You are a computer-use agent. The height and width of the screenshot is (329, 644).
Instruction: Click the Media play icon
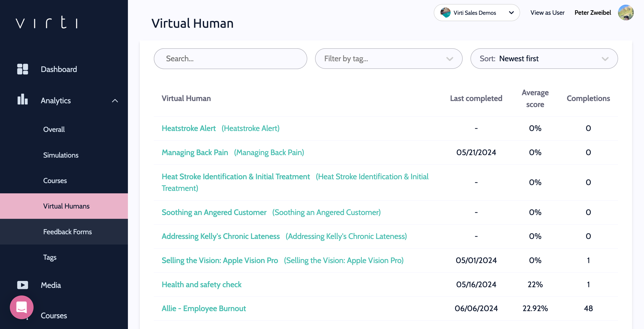(x=23, y=285)
